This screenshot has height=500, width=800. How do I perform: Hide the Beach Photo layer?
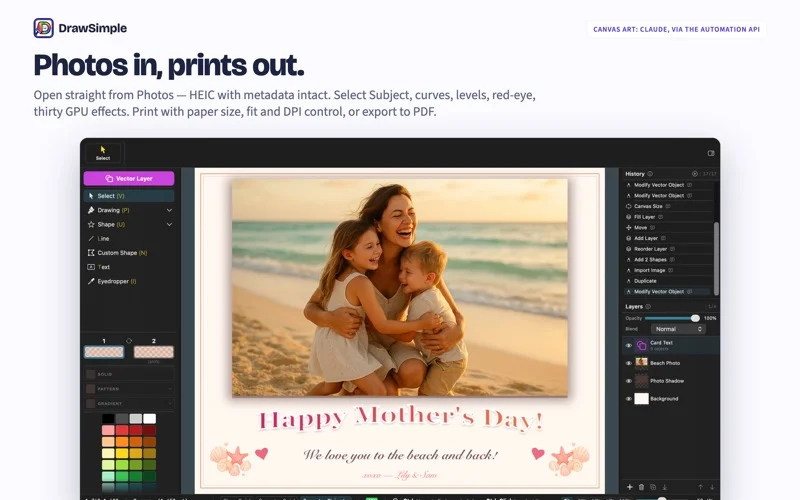(x=629, y=363)
